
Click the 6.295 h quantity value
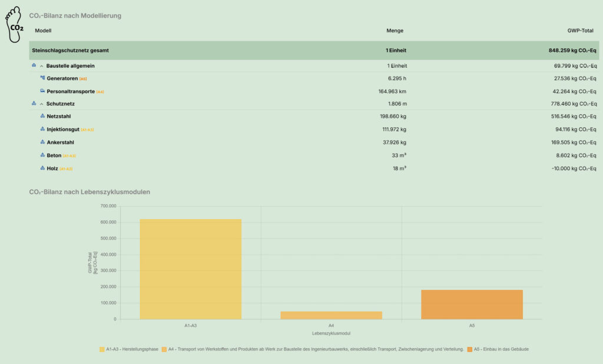[x=397, y=78]
